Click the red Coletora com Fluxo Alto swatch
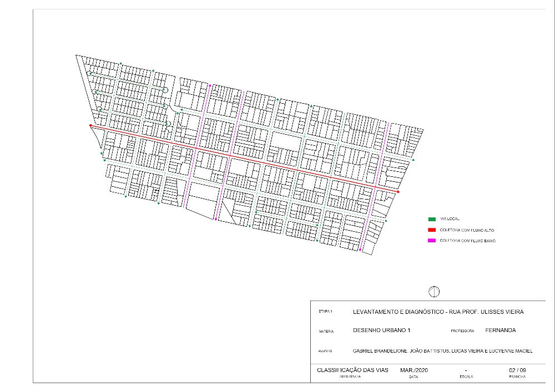This screenshot has width=555, height=392. 432,230
